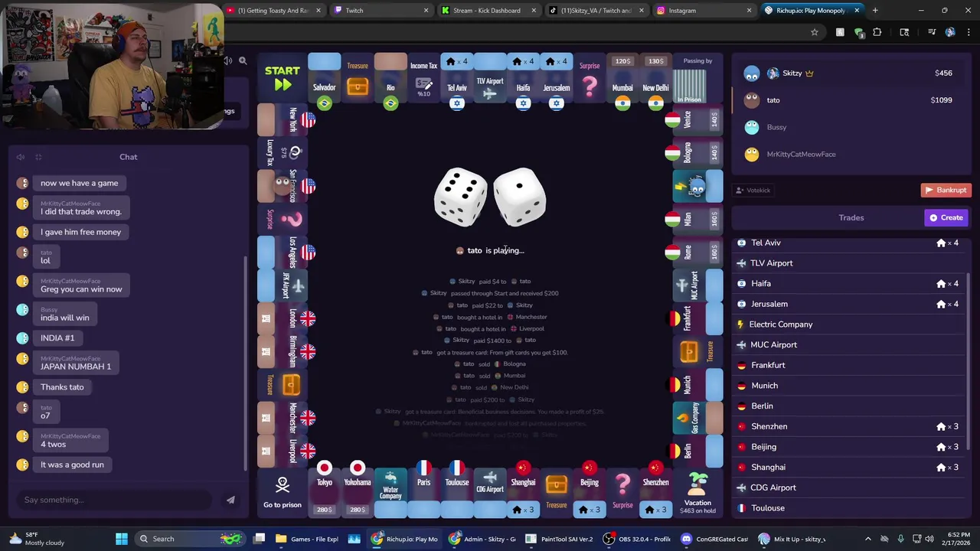Open PaintTool SAI Ver.2 in taskbar
This screenshot has width=980, height=551.
558,539
